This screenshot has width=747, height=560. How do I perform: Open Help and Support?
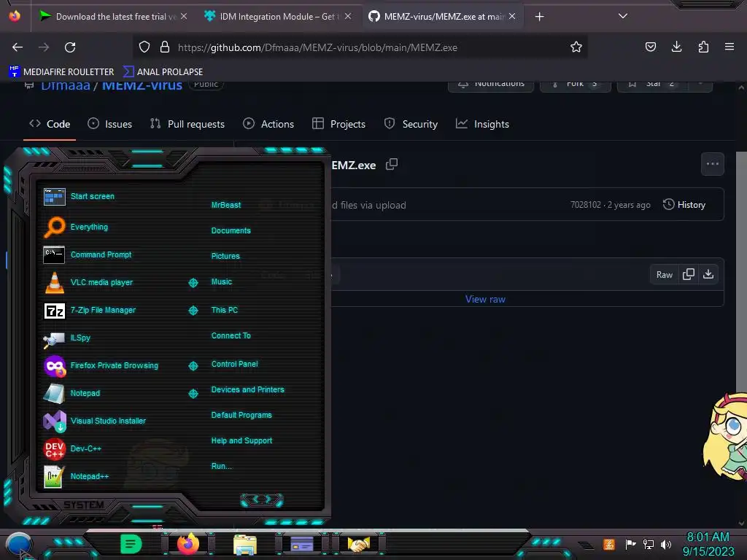[x=241, y=440]
